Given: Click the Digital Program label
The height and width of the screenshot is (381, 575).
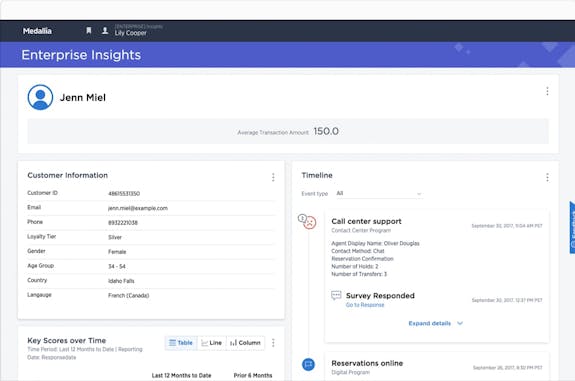Looking at the screenshot, I should tap(351, 372).
